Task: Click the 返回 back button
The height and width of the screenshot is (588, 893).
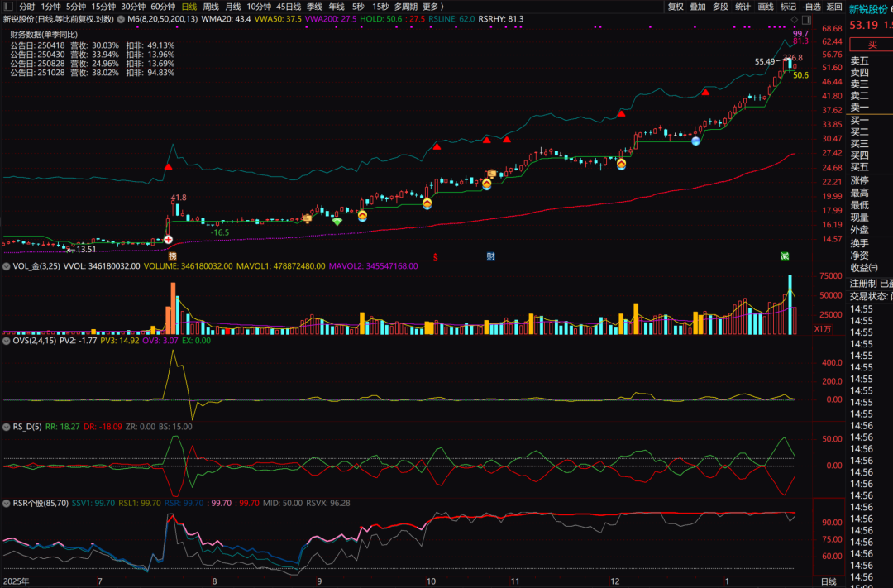Action: pyautogui.click(x=834, y=7)
